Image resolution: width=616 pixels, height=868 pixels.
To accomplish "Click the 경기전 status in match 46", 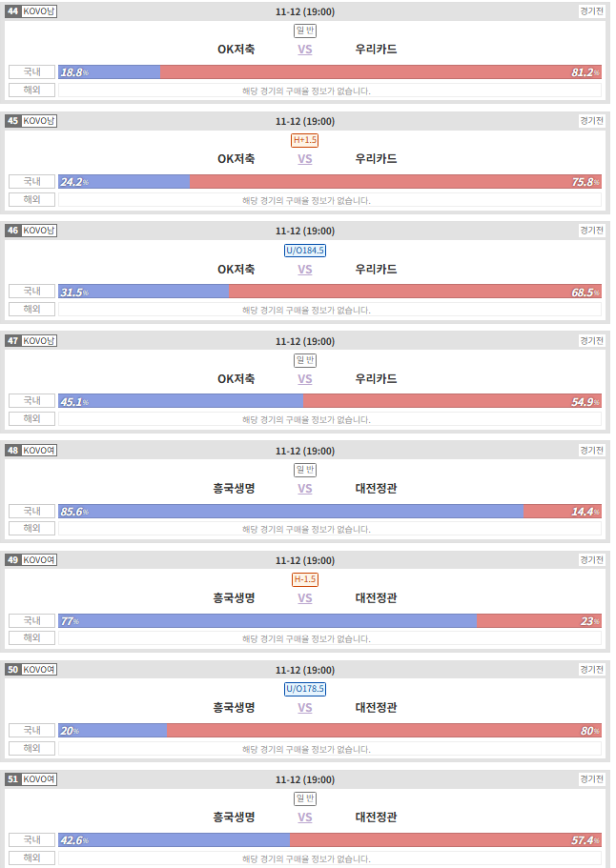I will [x=591, y=231].
